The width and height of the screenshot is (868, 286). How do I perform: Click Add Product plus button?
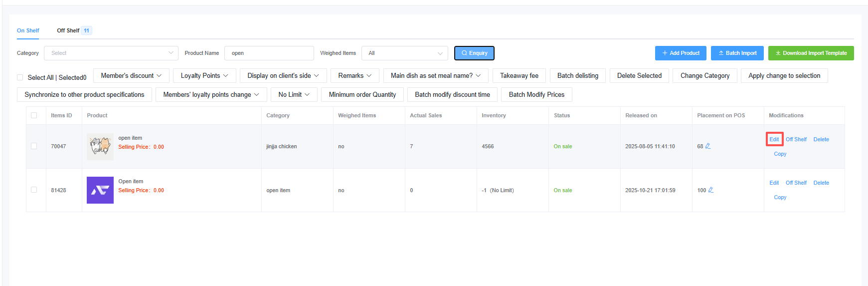[x=680, y=53]
